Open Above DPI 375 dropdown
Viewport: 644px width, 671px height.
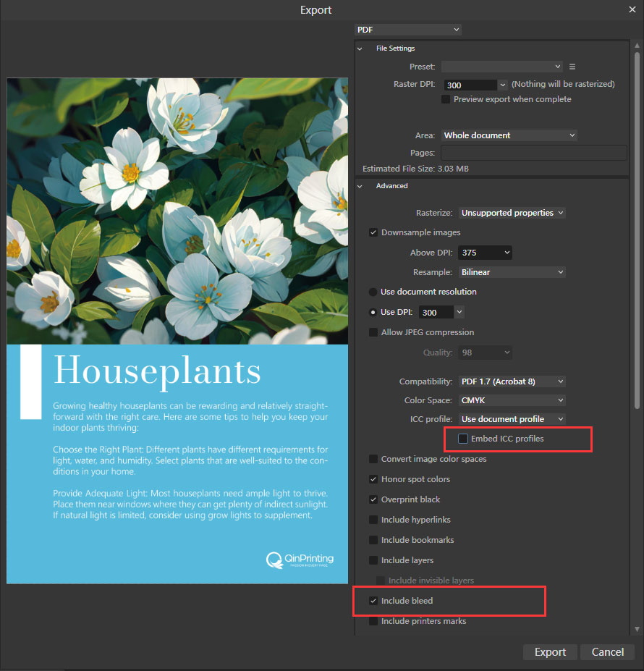[485, 253]
